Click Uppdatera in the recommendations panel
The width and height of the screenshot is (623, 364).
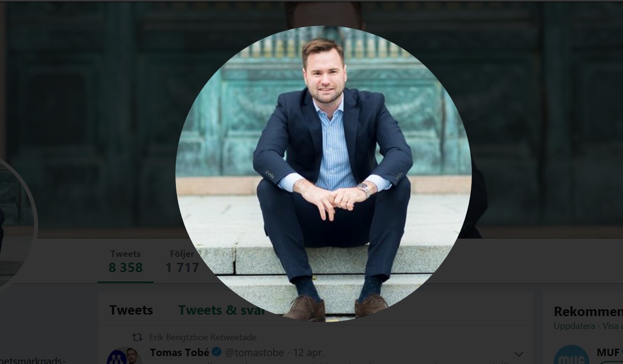(574, 326)
